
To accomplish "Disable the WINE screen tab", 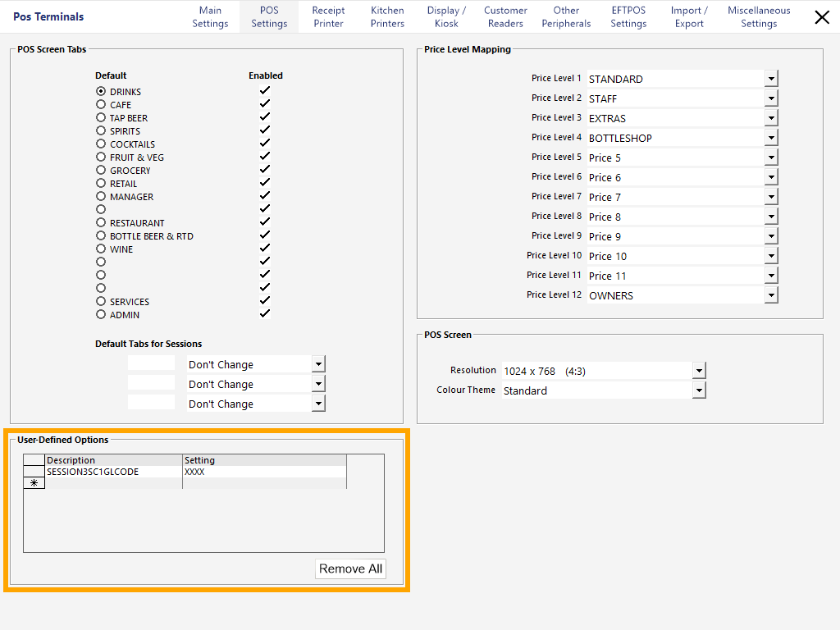I will (264, 249).
